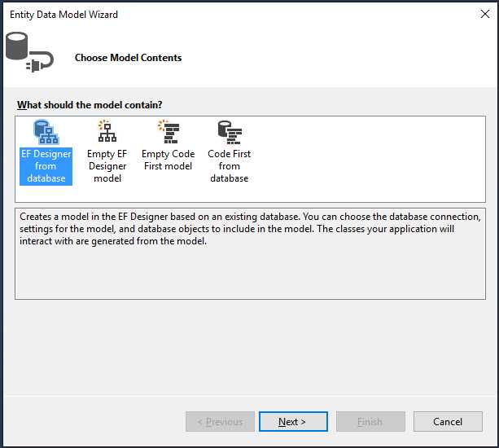499x448 pixels.
Task: Click the disabled Finish button
Action: pos(370,422)
